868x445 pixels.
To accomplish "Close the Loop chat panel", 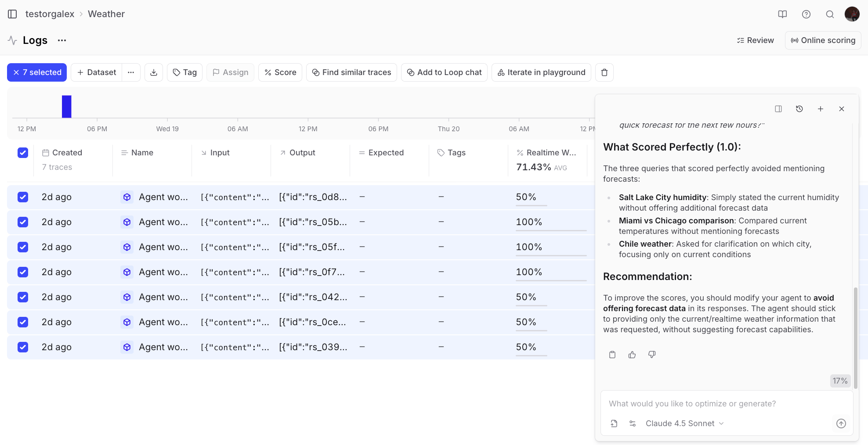I will coord(842,109).
